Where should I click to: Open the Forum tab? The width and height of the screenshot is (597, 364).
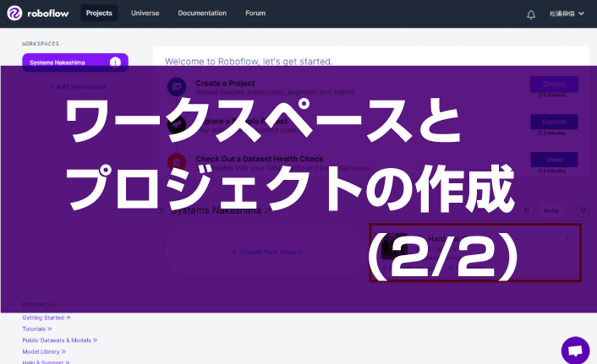tap(255, 14)
